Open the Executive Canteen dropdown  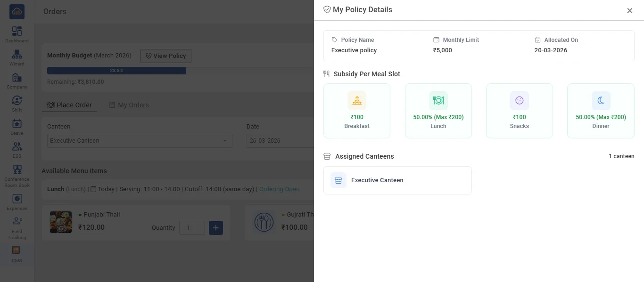pos(140,141)
